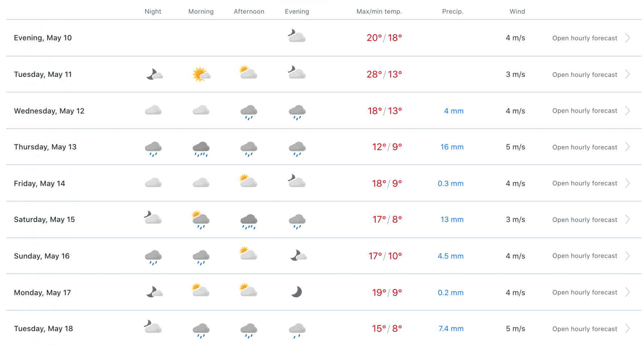Click Saturday May 15 morning sun shower icon
This screenshot has width=644, height=346.
pyautogui.click(x=201, y=219)
